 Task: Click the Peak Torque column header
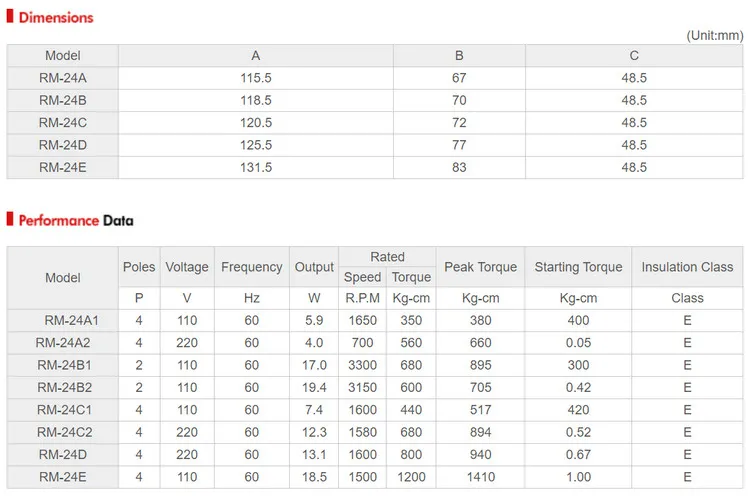(x=481, y=267)
